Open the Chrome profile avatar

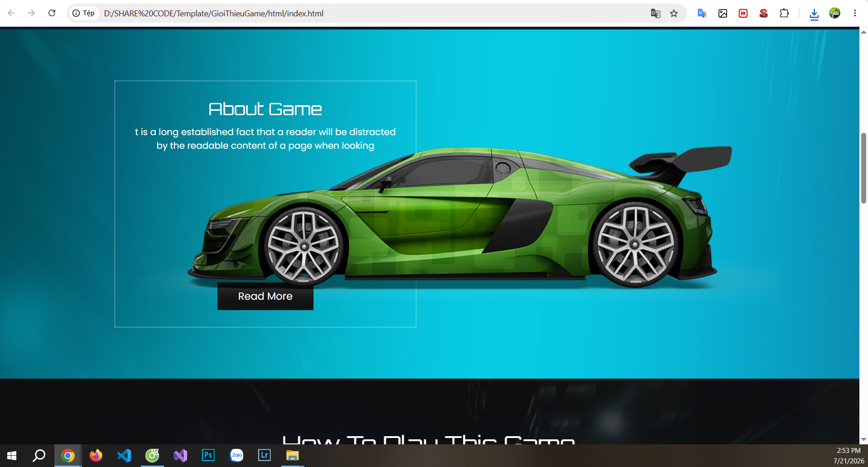(835, 13)
